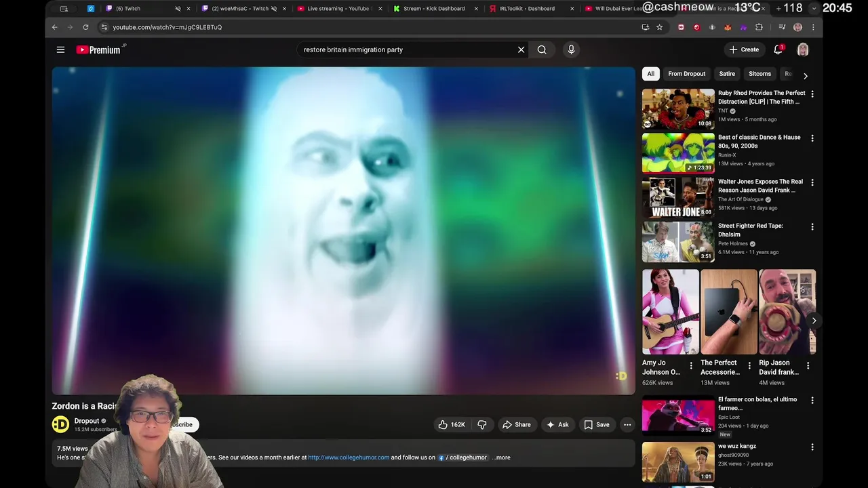Open options for the Amy Jo Johnson short
The height and width of the screenshot is (488, 868).
point(691,366)
